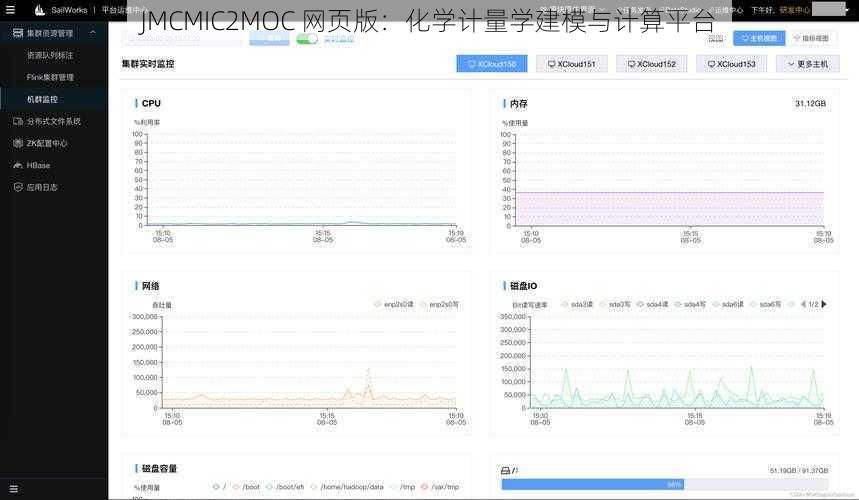Click the 磁盘容量 panel heading
Viewport: 859px width, 500px height.
point(159,469)
